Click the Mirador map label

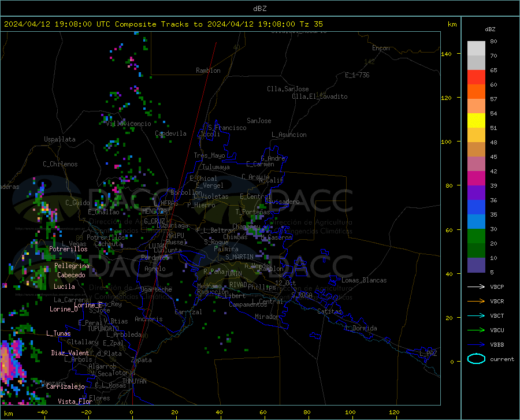[x=266, y=317]
